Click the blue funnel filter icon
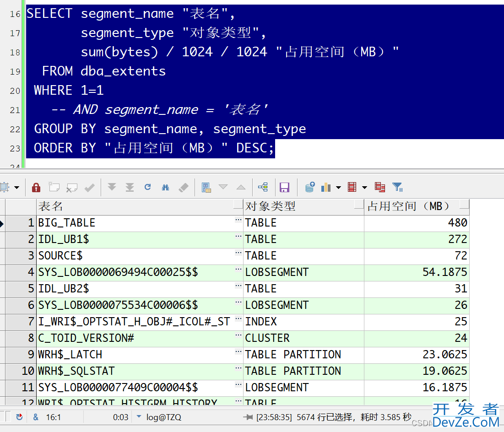This screenshot has height=432, width=504. (397, 187)
